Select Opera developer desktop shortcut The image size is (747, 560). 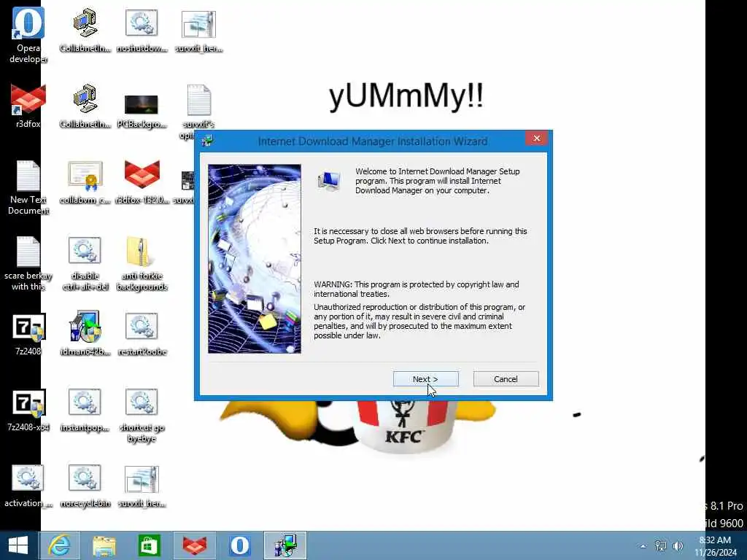point(28,35)
